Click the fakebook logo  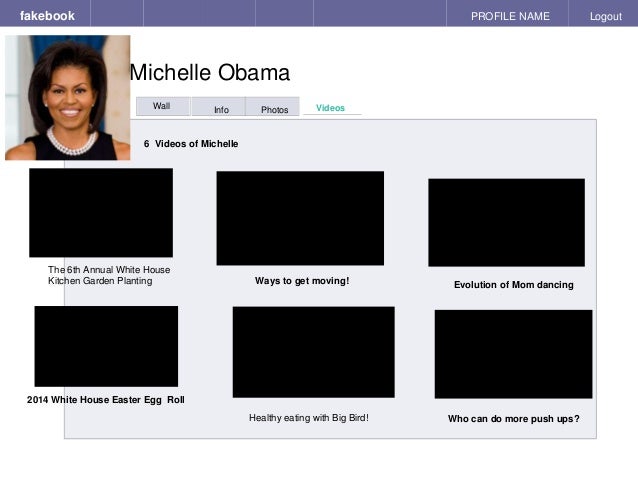47,16
